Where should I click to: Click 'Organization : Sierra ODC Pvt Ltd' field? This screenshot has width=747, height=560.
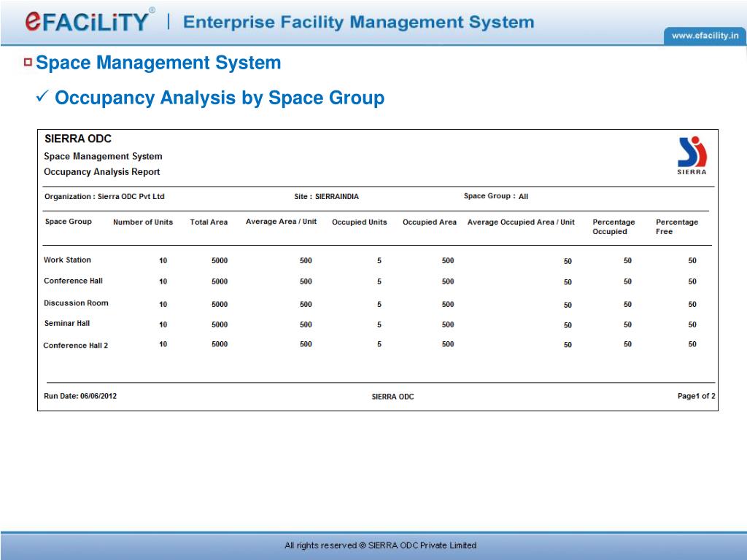pos(104,196)
